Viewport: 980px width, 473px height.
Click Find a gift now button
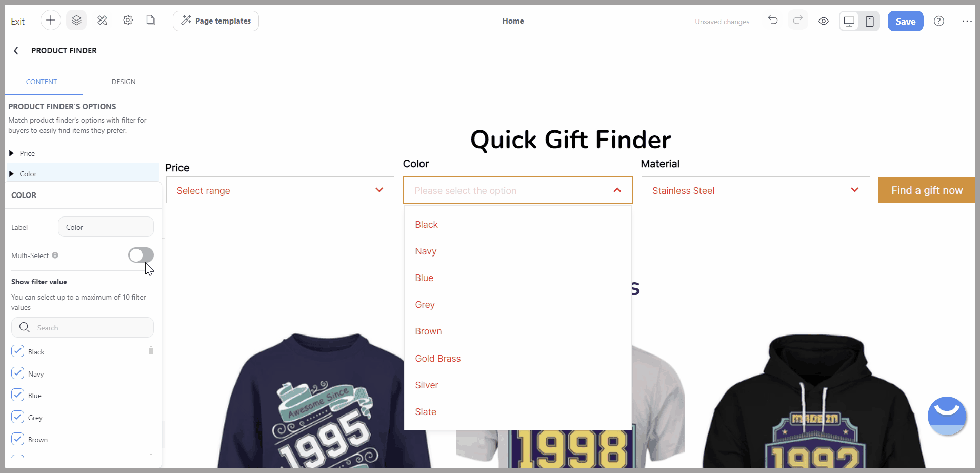927,190
